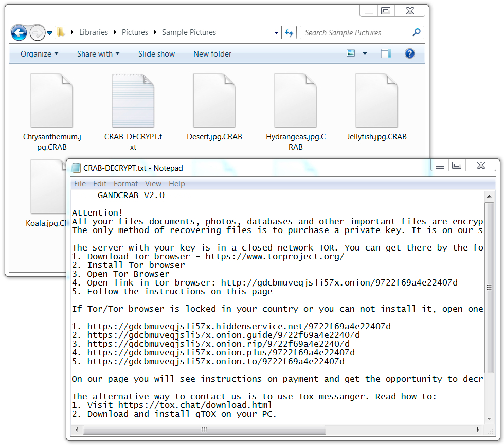Start the Slide show
Image resolution: width=504 pixels, height=446 pixels.
point(156,54)
